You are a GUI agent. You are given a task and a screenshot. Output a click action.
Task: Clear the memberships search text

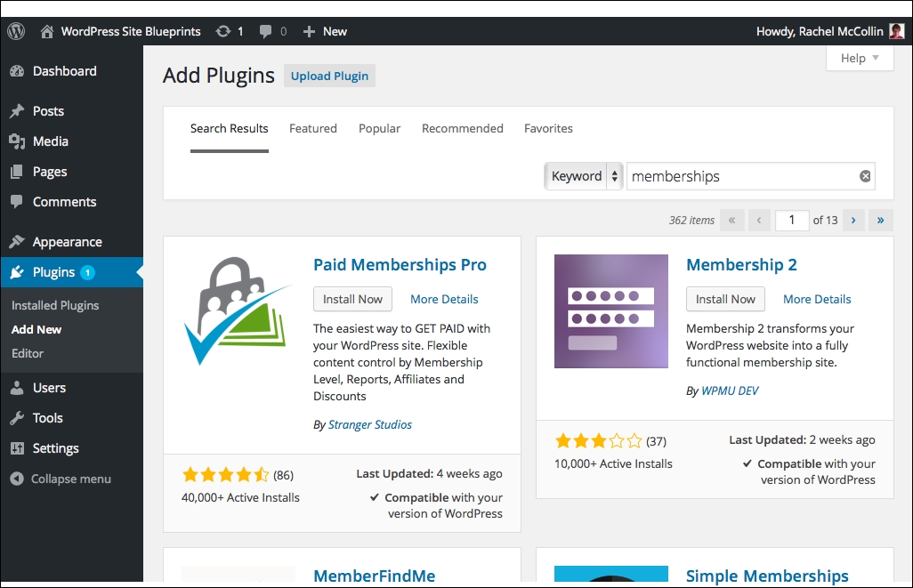coord(865,176)
